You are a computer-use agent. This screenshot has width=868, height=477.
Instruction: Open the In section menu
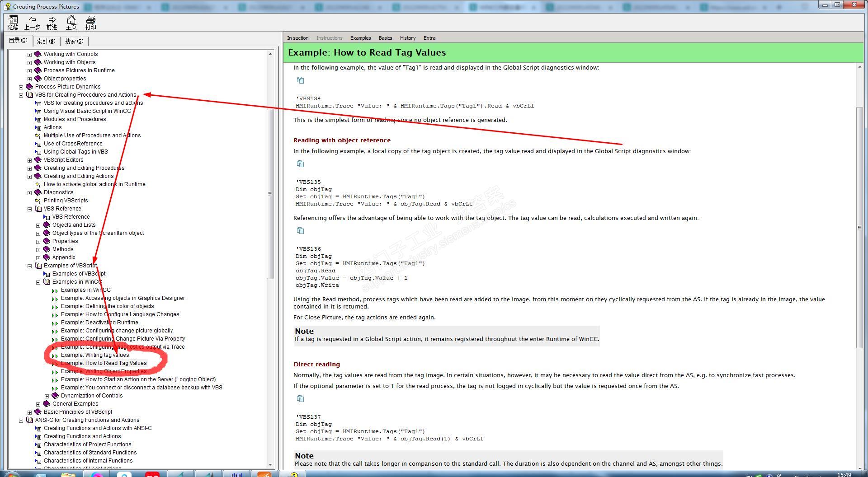(297, 38)
